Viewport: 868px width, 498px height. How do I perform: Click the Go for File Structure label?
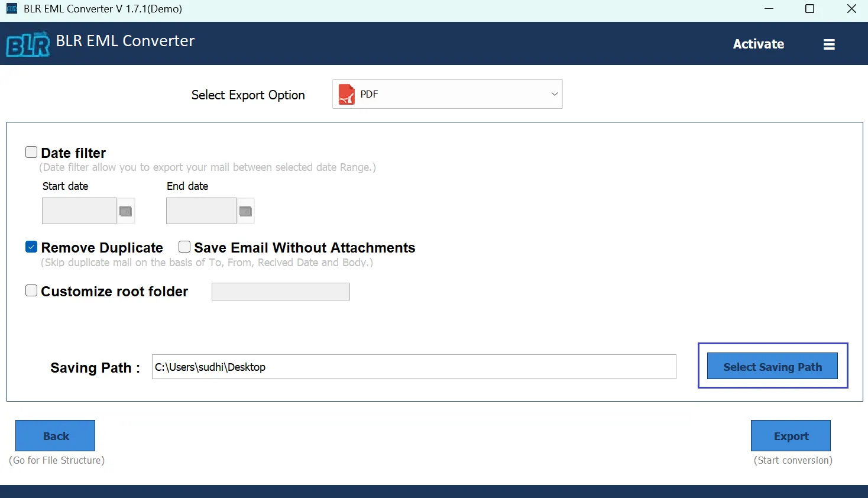56,460
